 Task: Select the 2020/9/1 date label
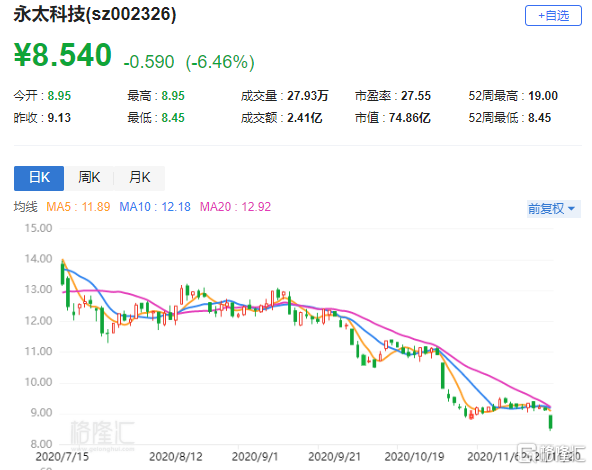click(x=255, y=457)
